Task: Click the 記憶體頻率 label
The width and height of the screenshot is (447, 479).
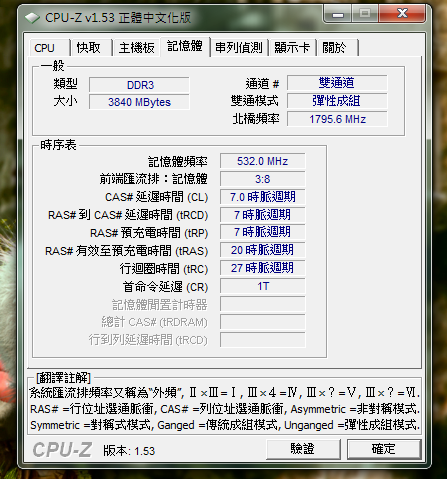Action: point(178,162)
